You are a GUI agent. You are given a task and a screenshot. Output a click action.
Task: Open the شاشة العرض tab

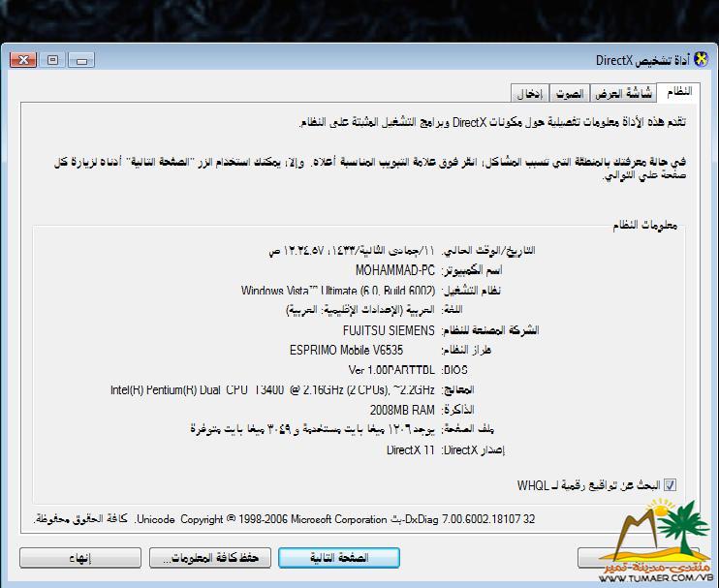(623, 93)
